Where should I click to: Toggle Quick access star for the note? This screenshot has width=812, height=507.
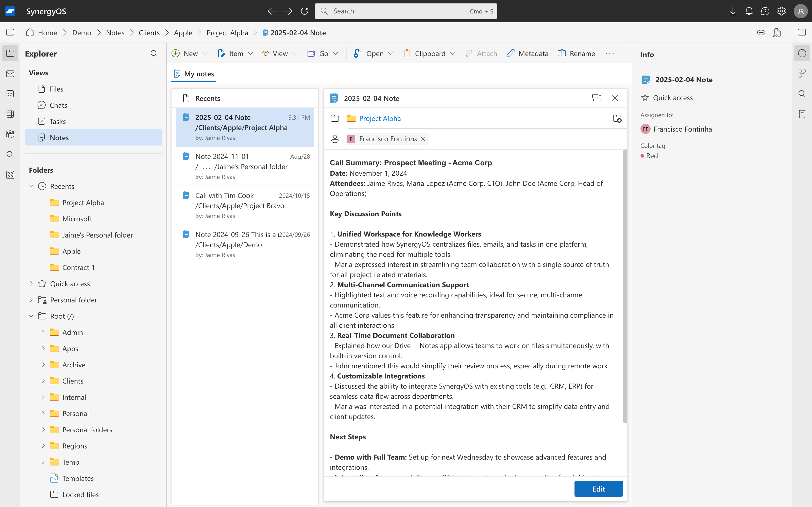coord(645,98)
